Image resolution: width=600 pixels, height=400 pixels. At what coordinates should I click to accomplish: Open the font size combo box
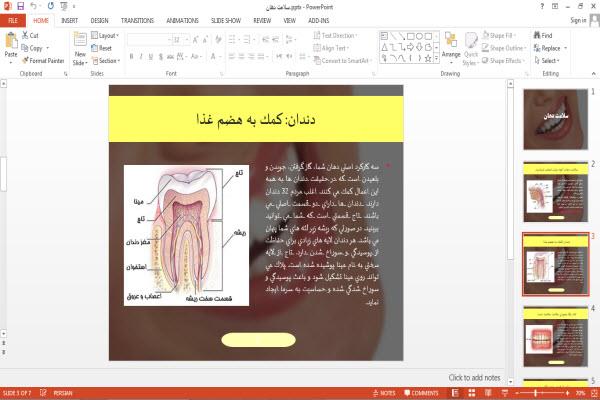(x=181, y=39)
